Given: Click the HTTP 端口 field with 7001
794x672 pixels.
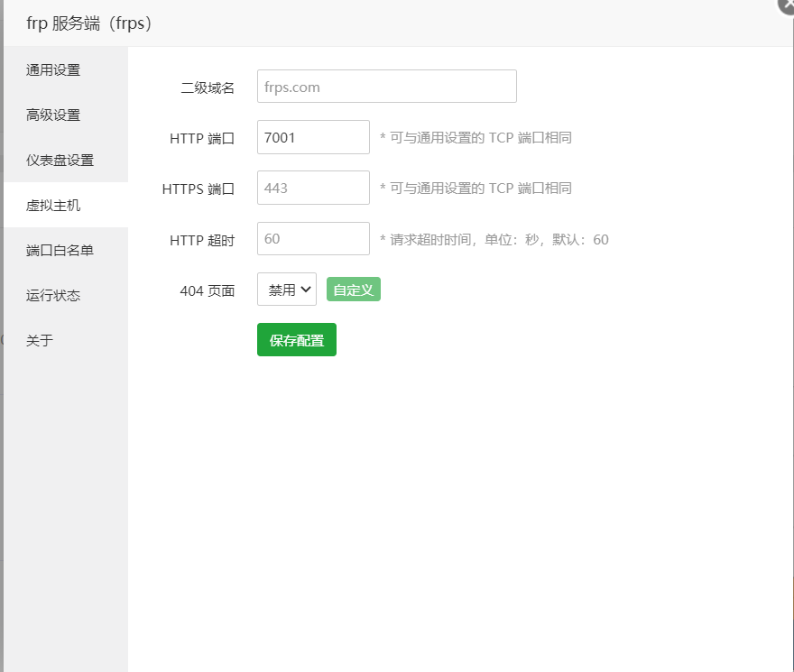Looking at the screenshot, I should 313,137.
